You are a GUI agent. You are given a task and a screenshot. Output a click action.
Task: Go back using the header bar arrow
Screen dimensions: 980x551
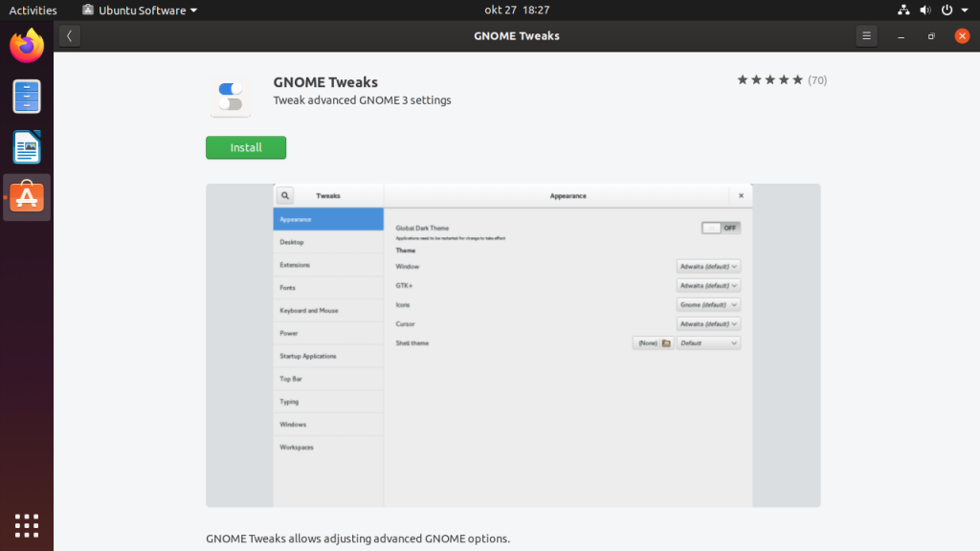coord(69,36)
